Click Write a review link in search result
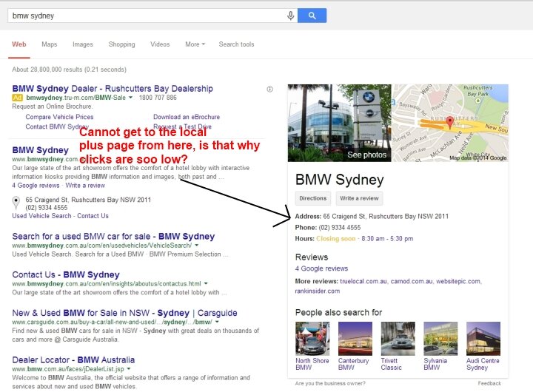This screenshot has width=533, height=392. [85, 186]
